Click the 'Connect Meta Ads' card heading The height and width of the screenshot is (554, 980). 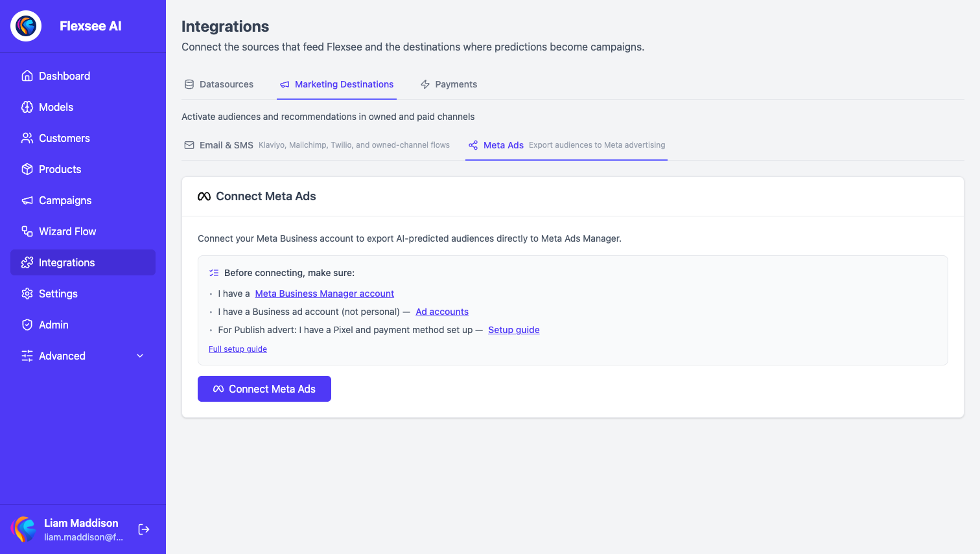pyautogui.click(x=266, y=196)
